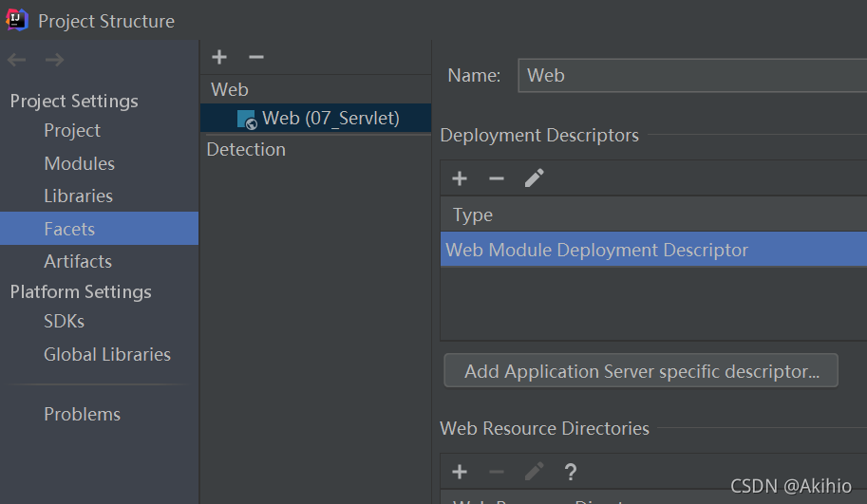867x504 pixels.
Task: Click the back navigation arrow
Action: pos(17,60)
